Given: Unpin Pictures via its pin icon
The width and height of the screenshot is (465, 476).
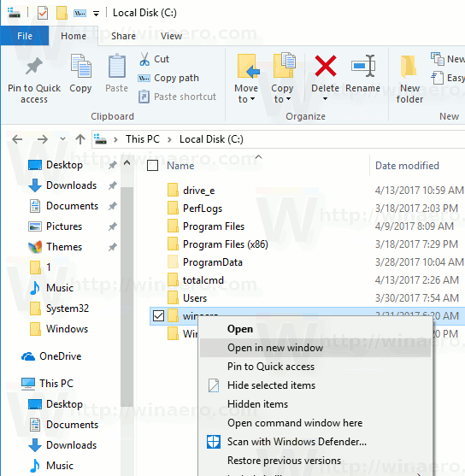Looking at the screenshot, I should [112, 226].
